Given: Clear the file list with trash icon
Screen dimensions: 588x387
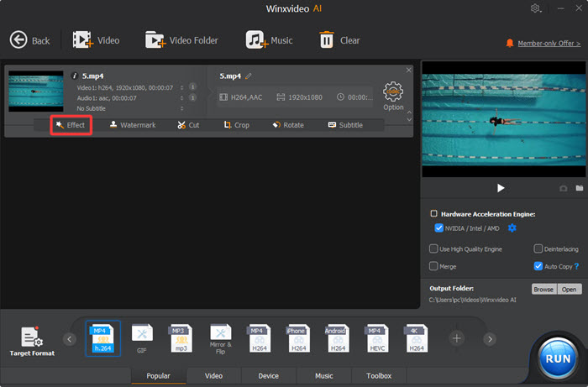Looking at the screenshot, I should (x=339, y=40).
